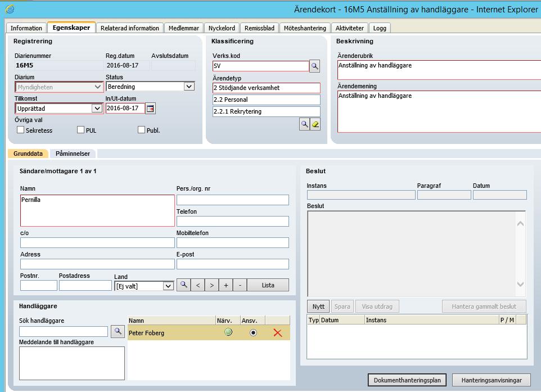Viewport: 541px width, 392px height.
Task: Click the Pers./org. nr field
Action: (x=233, y=200)
